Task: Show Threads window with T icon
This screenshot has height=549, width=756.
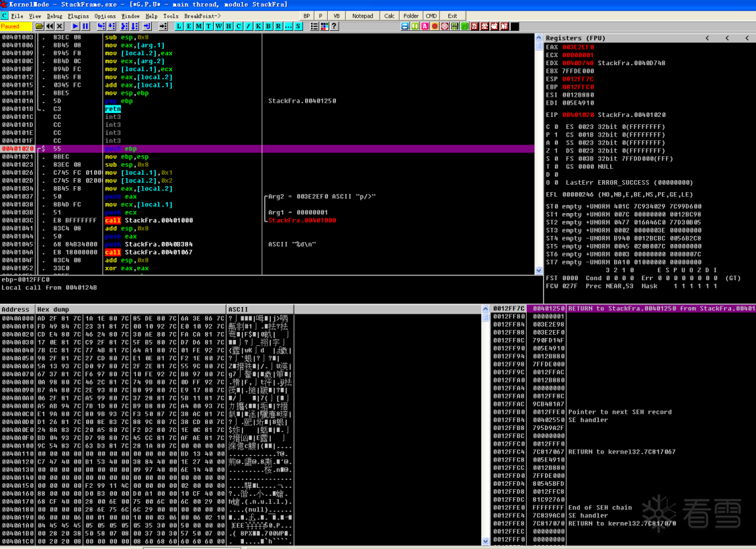Action: coord(209,26)
